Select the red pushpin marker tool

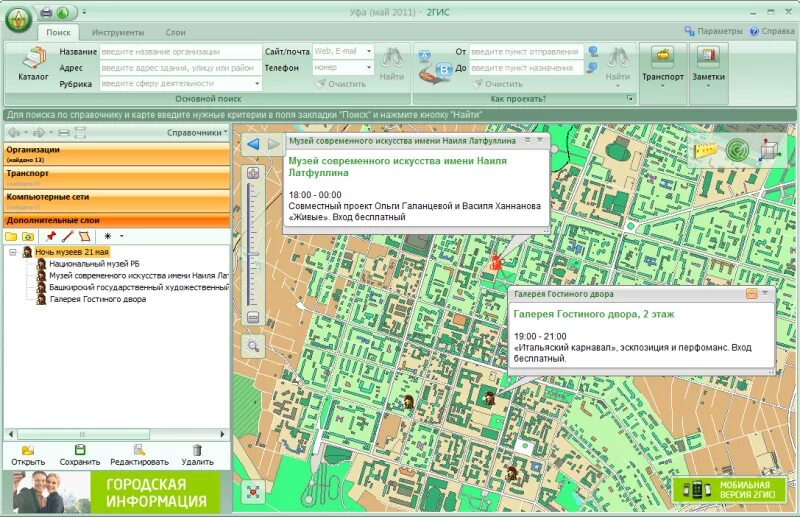coord(51,236)
